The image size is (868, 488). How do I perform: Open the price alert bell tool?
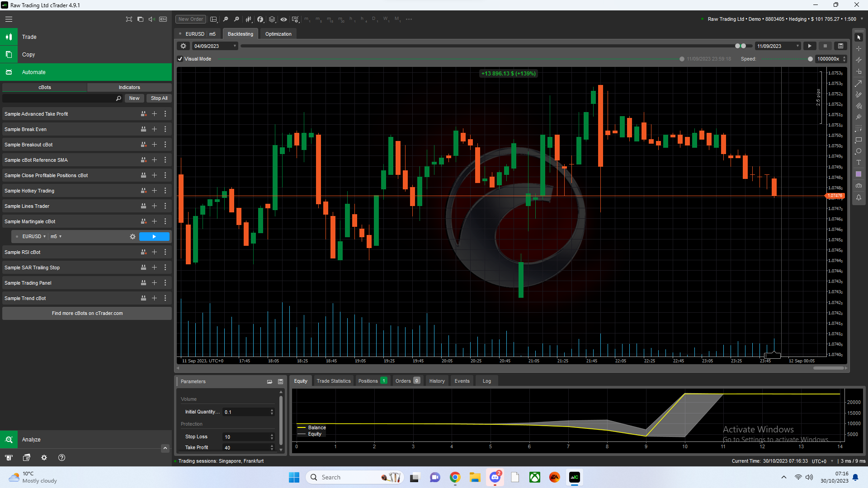pos(859,197)
